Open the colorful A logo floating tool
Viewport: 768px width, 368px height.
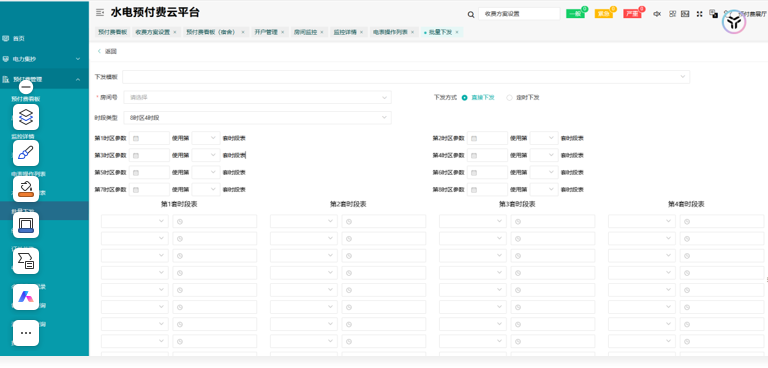26,297
